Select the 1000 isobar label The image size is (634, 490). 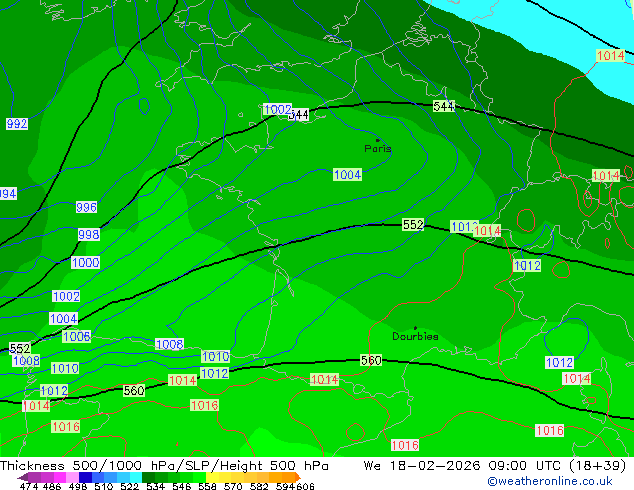pyautogui.click(x=85, y=262)
